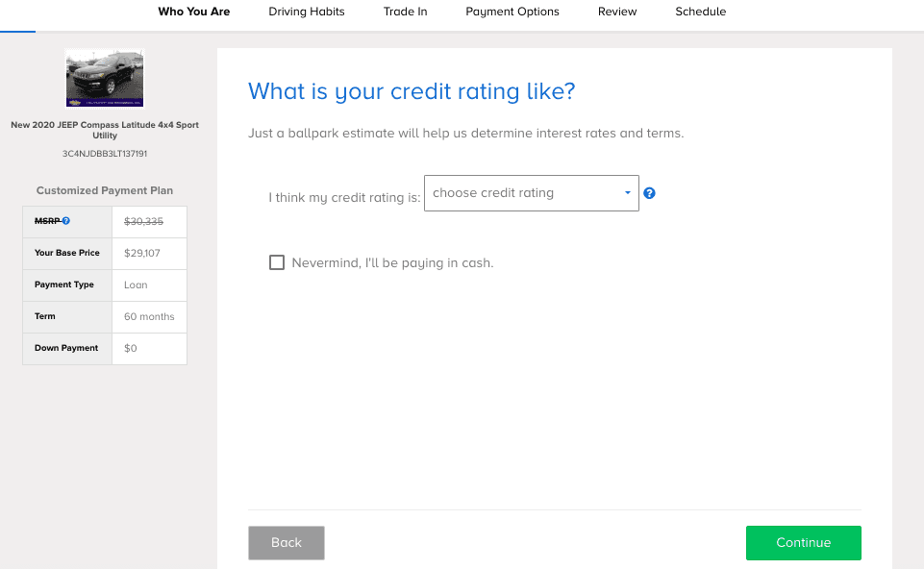Screen dimensions: 924x569
Task: Click the 60 months term value
Action: coord(149,316)
